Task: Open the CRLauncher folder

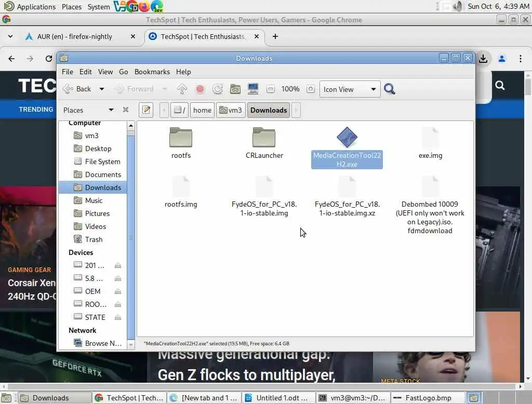Action: click(x=264, y=142)
